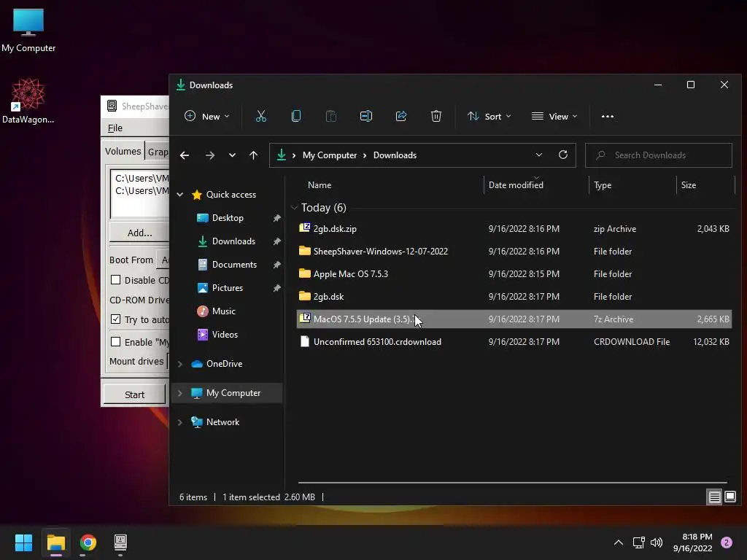This screenshot has width=747, height=560.
Task: Click File Explorer on the taskbar
Action: point(55,542)
